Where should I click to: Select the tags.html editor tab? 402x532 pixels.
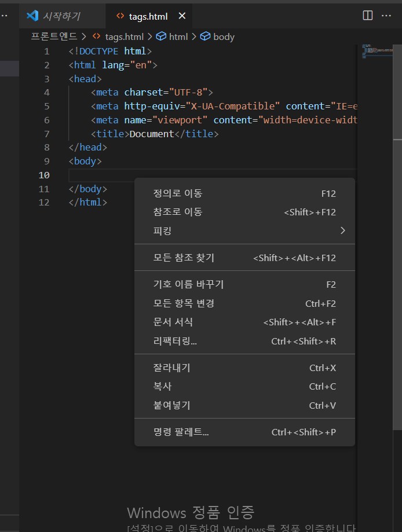[149, 16]
